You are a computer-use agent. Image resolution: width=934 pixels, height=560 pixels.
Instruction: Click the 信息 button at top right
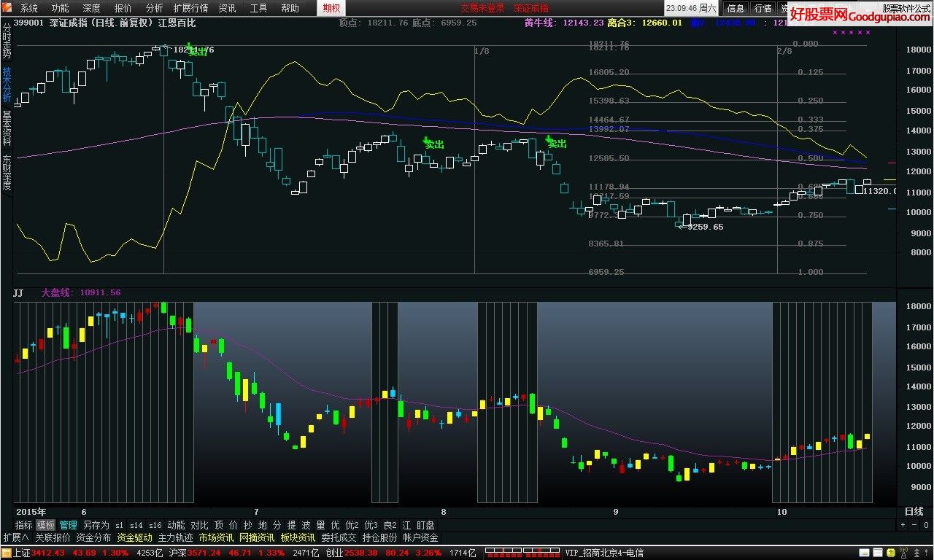tap(736, 8)
